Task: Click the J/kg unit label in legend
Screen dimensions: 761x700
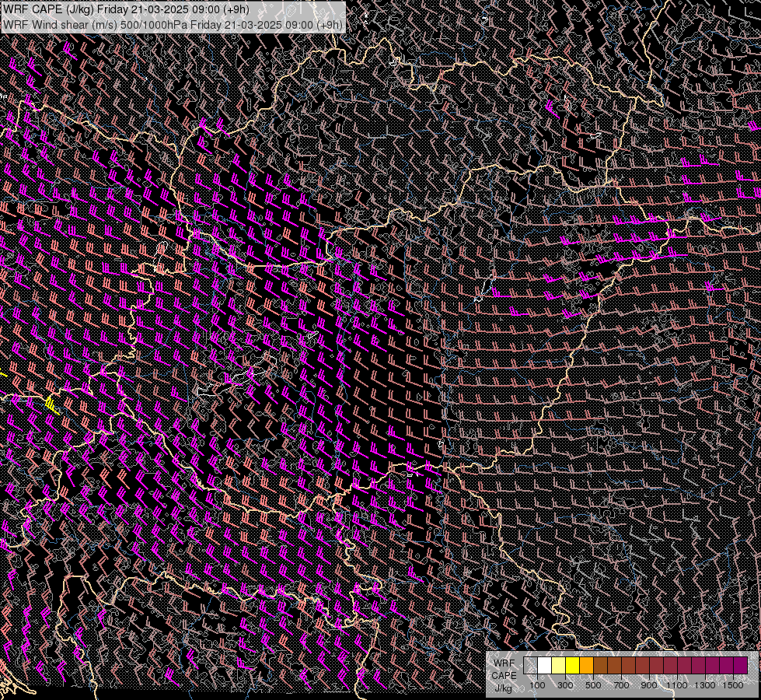Action: click(x=503, y=688)
